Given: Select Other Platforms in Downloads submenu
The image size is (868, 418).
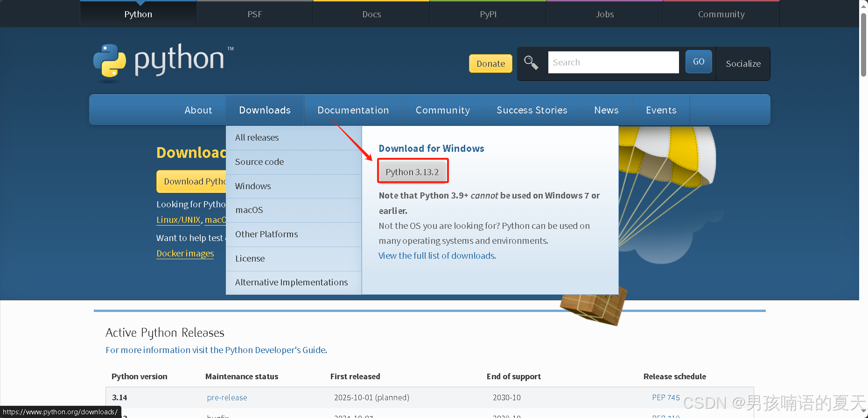Looking at the screenshot, I should (294, 234).
